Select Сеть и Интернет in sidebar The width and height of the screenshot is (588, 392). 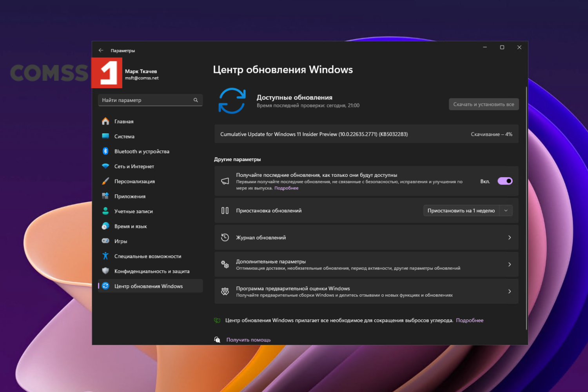pos(151,166)
